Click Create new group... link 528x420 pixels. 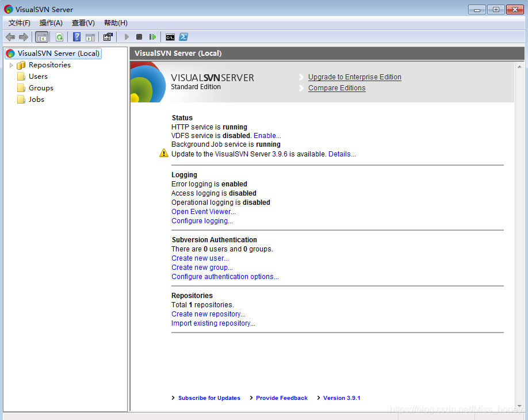[x=202, y=268]
